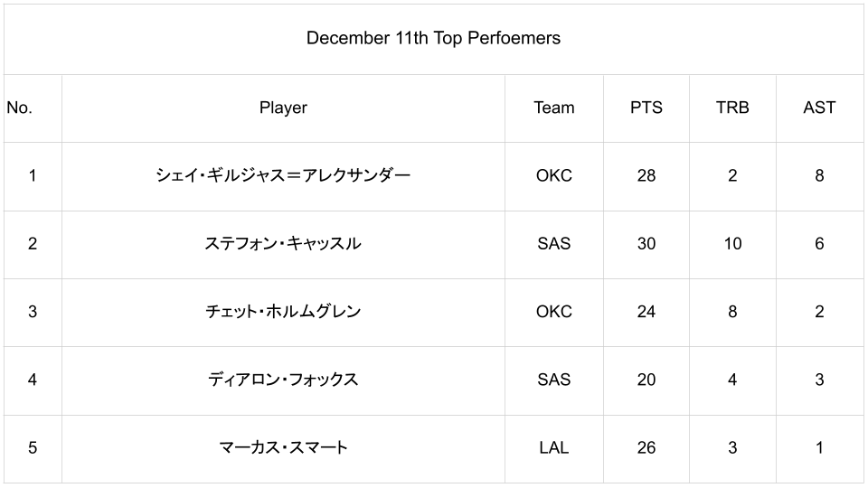This screenshot has width=868, height=488.
Task: Select row number 3 cell
Action: click(x=33, y=312)
